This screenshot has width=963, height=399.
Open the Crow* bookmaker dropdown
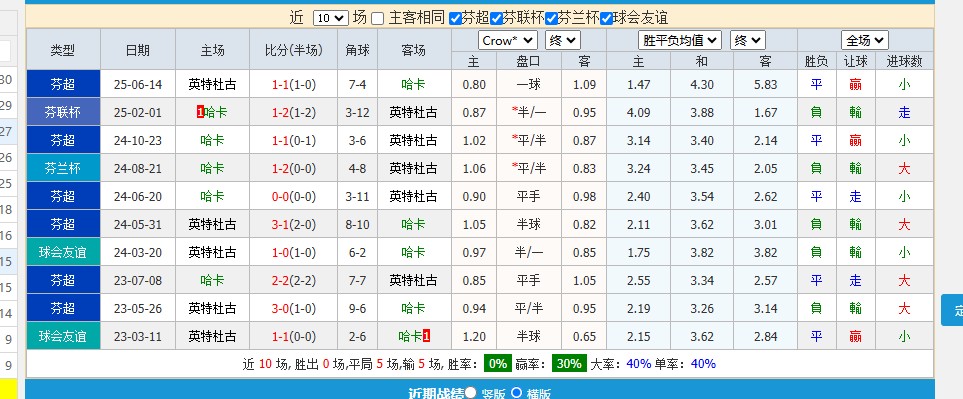pyautogui.click(x=508, y=41)
